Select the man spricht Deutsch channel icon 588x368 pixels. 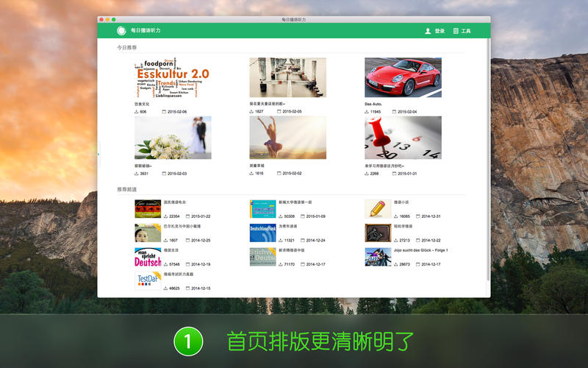pyautogui.click(x=147, y=257)
